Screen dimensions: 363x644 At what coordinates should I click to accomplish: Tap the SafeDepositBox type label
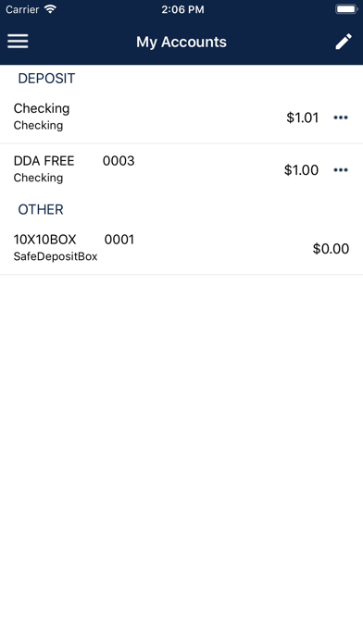pos(56,256)
